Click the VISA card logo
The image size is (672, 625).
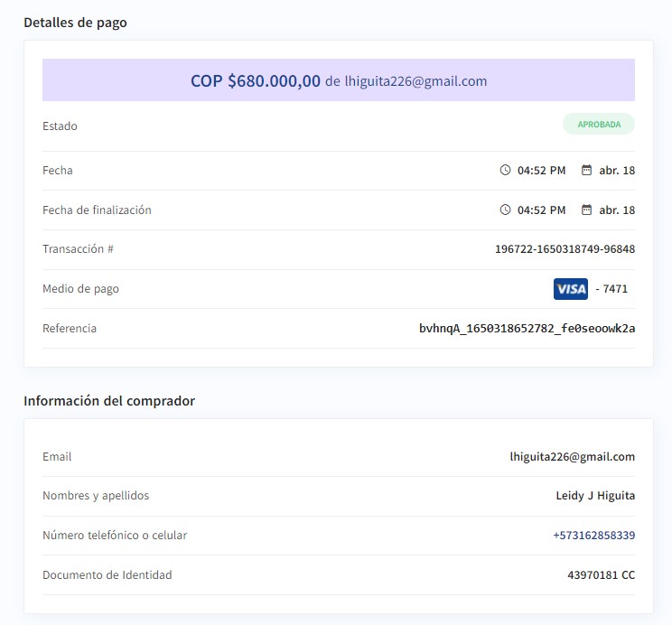click(570, 289)
